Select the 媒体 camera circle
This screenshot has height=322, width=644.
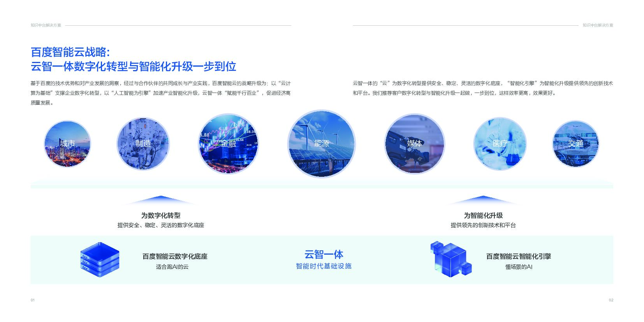(x=415, y=144)
